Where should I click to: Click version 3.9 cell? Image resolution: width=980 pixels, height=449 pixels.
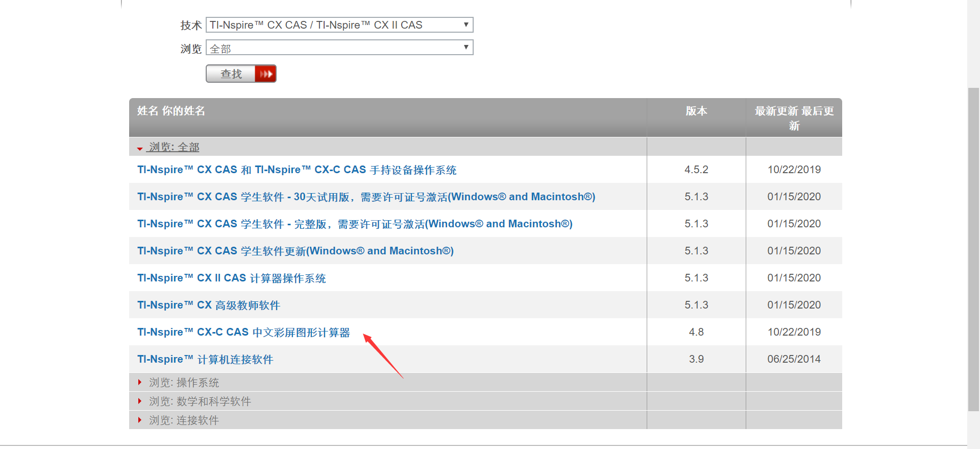696,359
